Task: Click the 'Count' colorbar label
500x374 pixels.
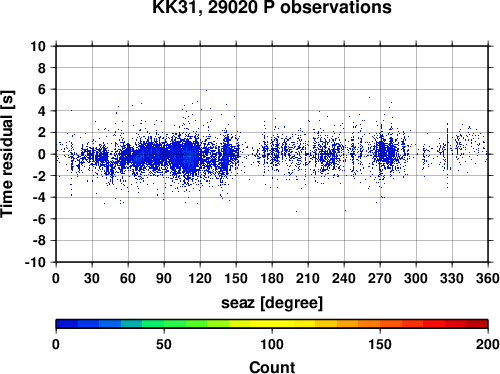Action: 272,367
